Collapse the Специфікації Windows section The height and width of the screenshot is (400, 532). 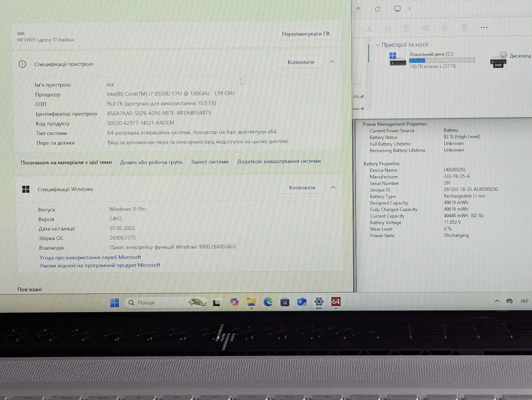pos(333,188)
